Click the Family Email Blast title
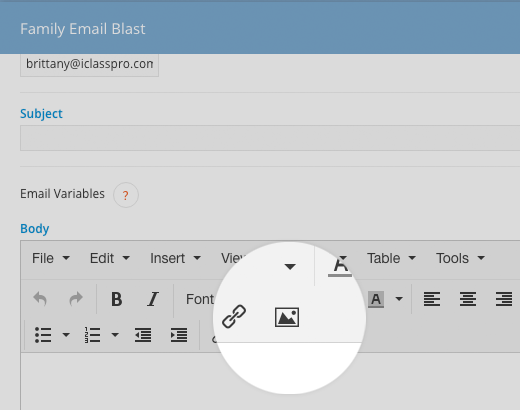 pyautogui.click(x=83, y=29)
